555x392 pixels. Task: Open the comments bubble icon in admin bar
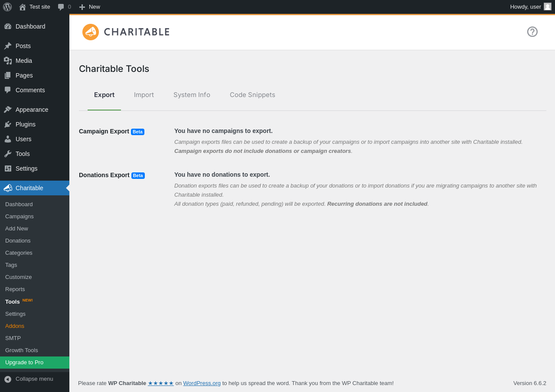click(x=61, y=7)
